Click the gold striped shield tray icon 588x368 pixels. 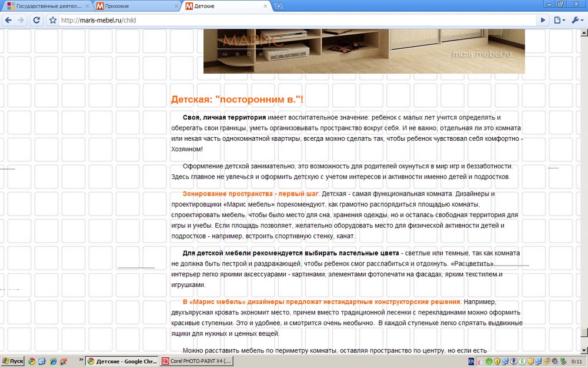pos(530,362)
